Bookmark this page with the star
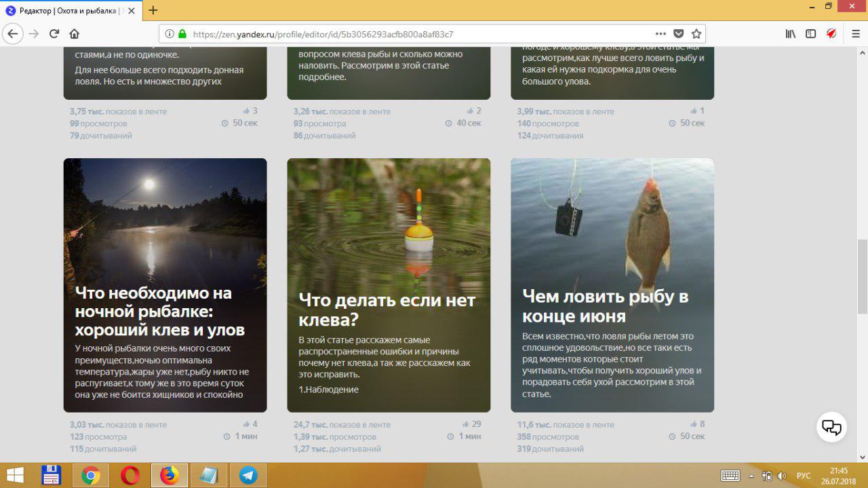This screenshot has height=488, width=868. coord(696,33)
